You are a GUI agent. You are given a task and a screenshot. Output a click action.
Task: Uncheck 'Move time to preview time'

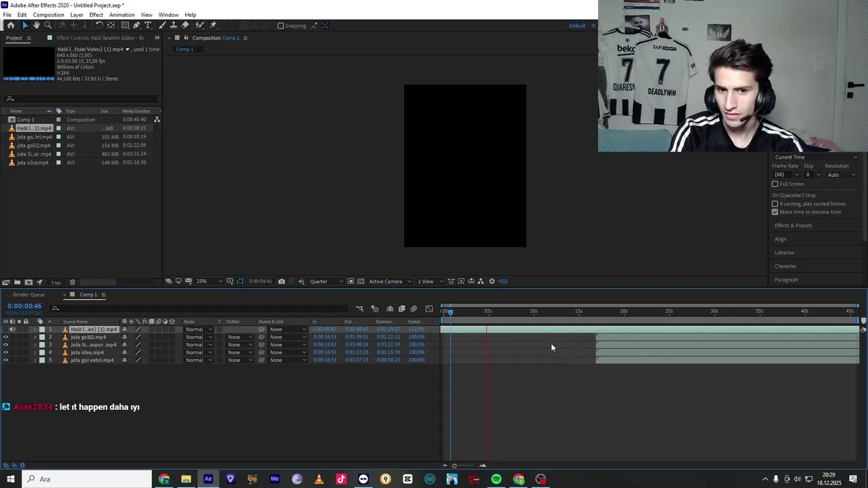click(x=775, y=211)
